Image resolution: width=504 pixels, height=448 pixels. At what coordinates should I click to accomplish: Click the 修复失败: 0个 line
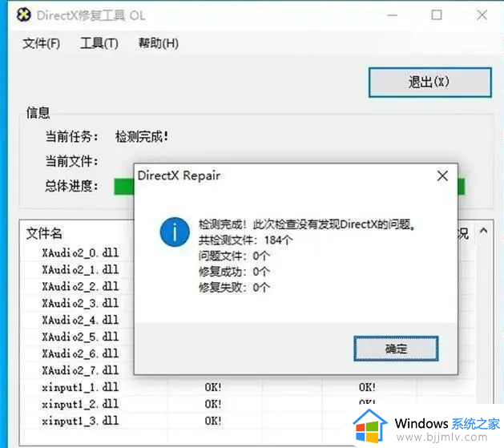(234, 287)
